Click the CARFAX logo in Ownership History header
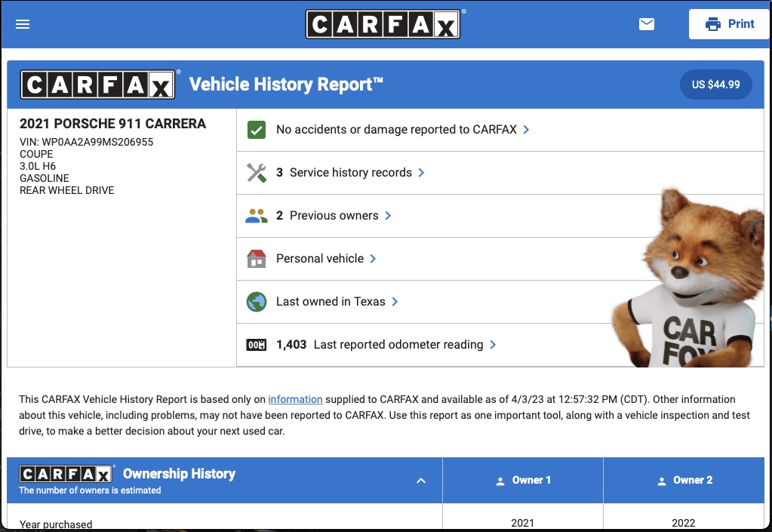 pyautogui.click(x=66, y=474)
